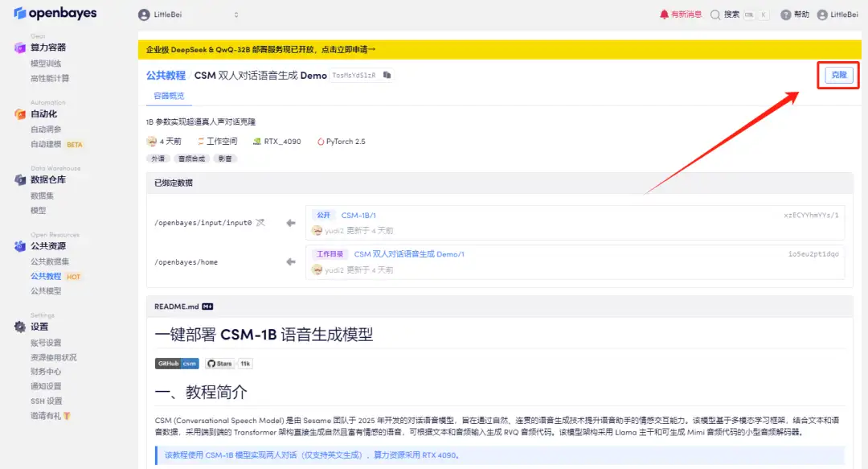Open the 算力容器 section icon
The width and height of the screenshot is (868, 469).
coord(20,47)
